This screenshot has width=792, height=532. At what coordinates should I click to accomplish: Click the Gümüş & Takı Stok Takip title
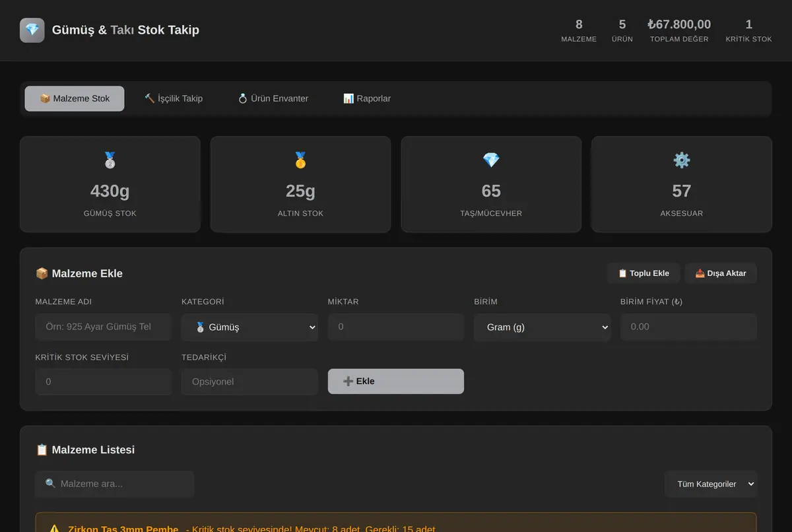[125, 30]
